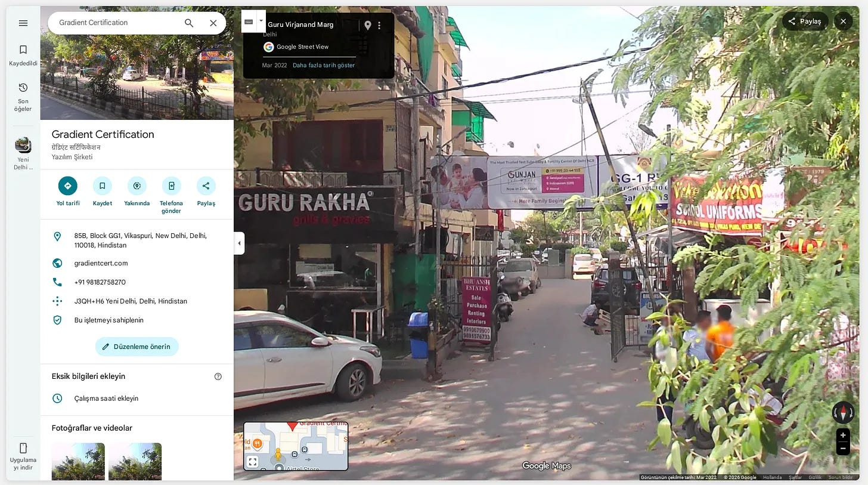Viewport: 868px width, 485px height.
Task: Click phone number +91 98182758270
Action: pos(100,282)
